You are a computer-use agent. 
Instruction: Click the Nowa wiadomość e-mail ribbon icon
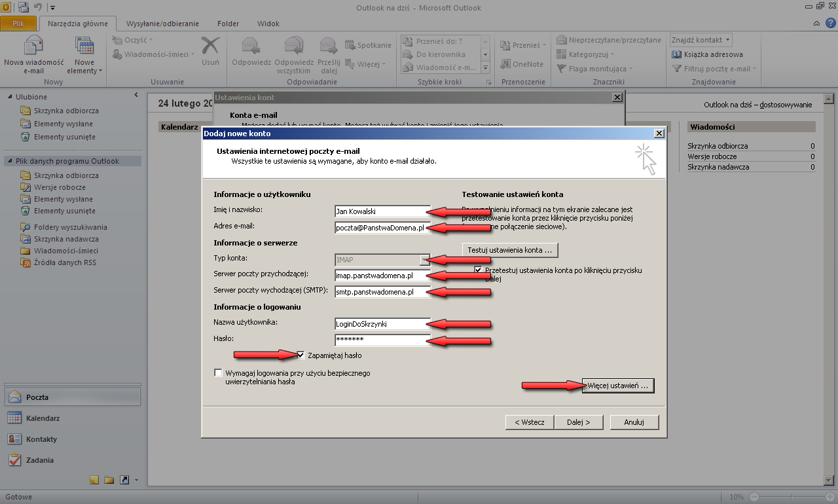pyautogui.click(x=33, y=54)
